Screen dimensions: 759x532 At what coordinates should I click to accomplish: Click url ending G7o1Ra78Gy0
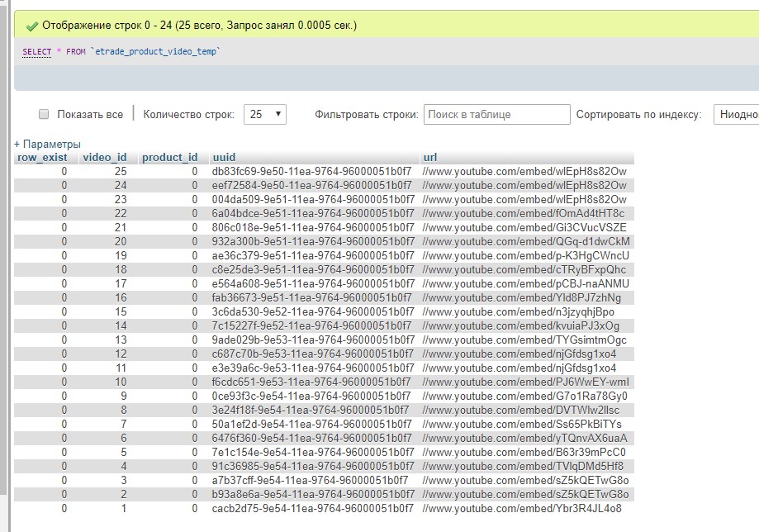pos(524,396)
